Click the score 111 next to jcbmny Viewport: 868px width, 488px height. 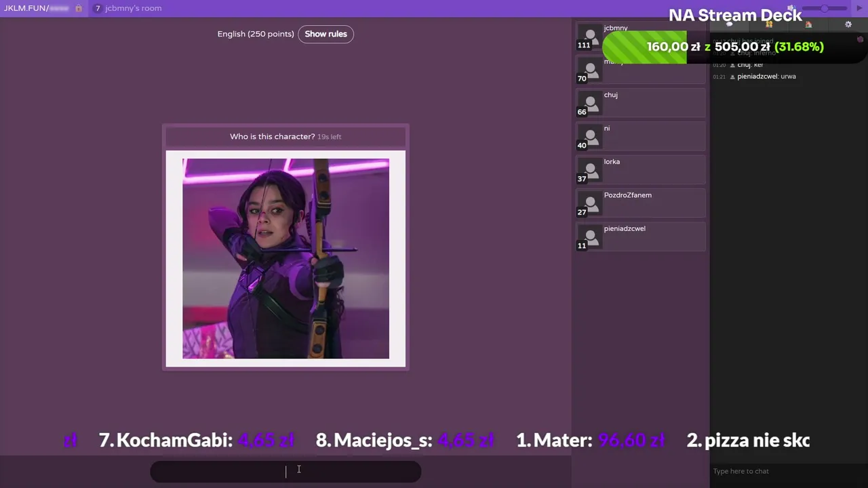click(x=584, y=45)
